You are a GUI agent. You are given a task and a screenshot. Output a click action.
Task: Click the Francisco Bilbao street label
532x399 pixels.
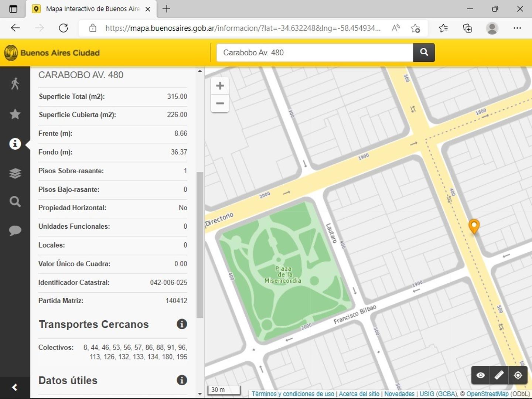click(355, 314)
